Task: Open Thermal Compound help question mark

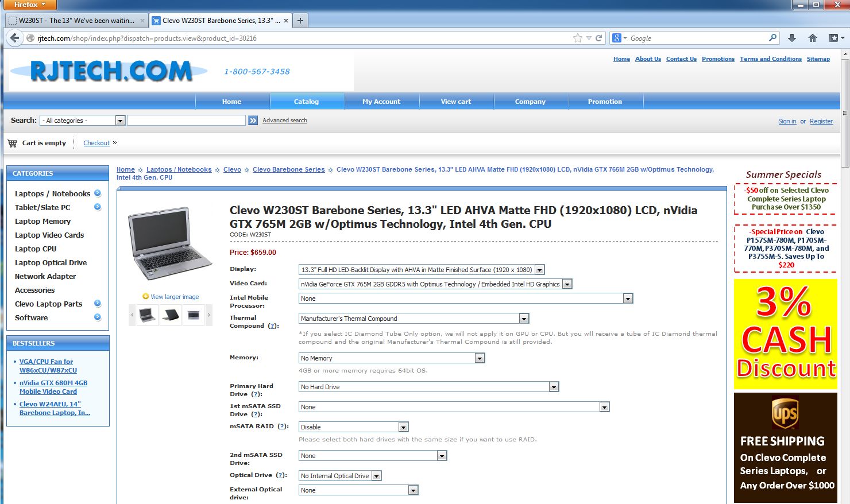Action: [x=272, y=326]
